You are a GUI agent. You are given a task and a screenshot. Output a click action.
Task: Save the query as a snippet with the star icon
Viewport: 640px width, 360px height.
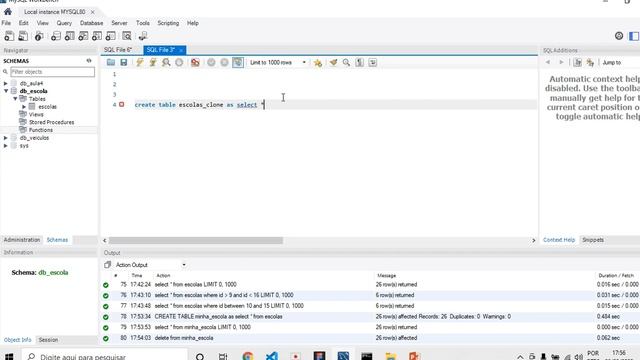tap(318, 62)
